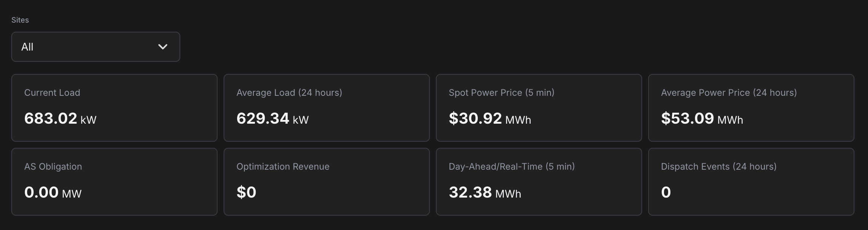
Task: Select the Spot Power Price (5 min) title
Action: coord(501,93)
